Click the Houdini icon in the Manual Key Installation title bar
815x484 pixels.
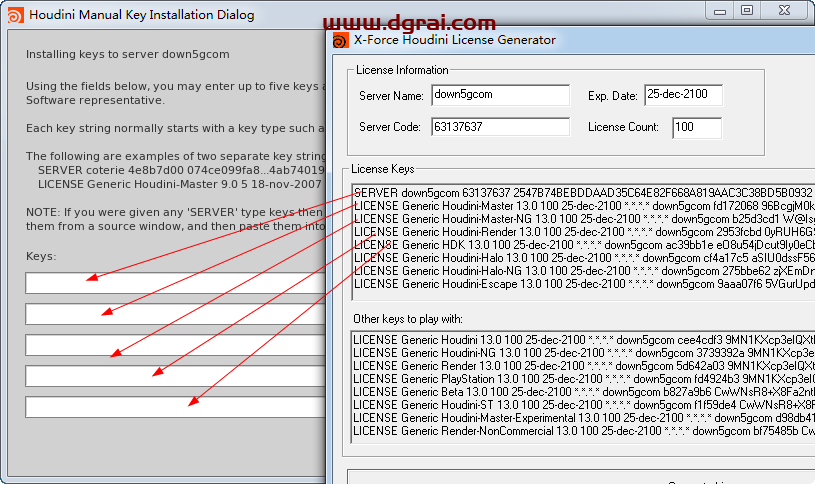coord(15,16)
